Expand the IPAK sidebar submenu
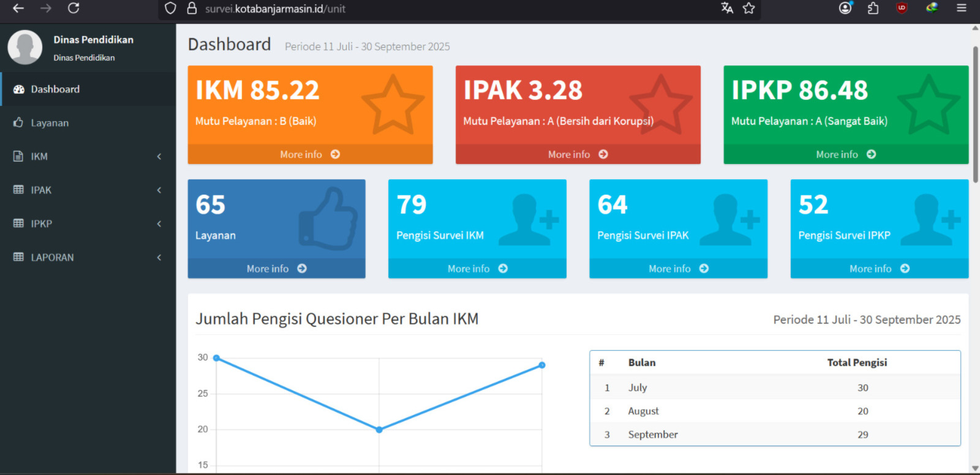This screenshot has width=980, height=475. point(159,190)
